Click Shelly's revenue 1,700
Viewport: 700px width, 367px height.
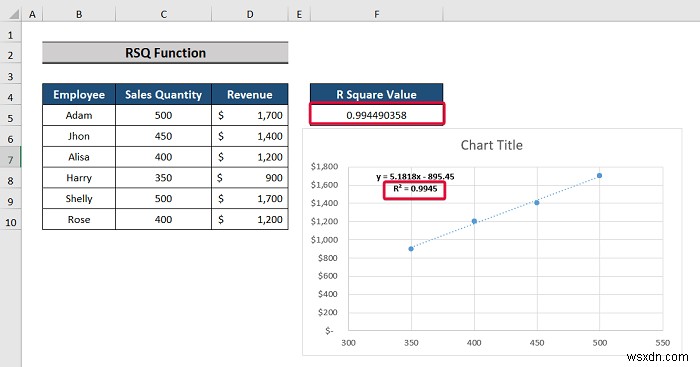[250, 199]
